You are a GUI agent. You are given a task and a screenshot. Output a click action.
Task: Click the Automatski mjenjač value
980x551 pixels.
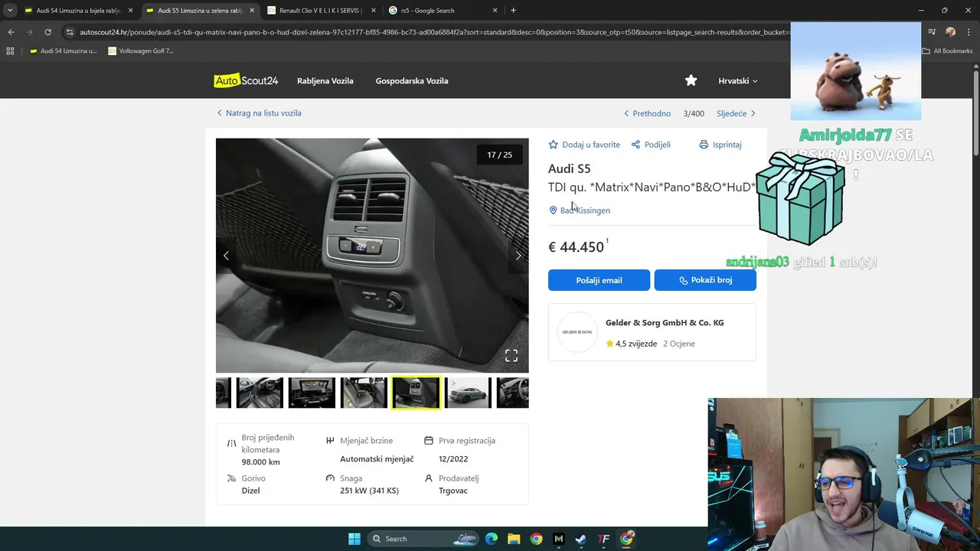pyautogui.click(x=377, y=459)
